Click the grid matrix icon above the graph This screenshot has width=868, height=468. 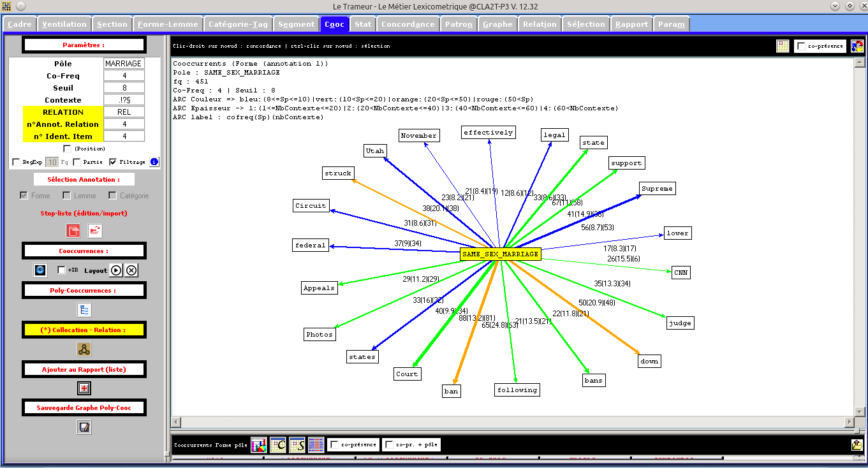[783, 46]
